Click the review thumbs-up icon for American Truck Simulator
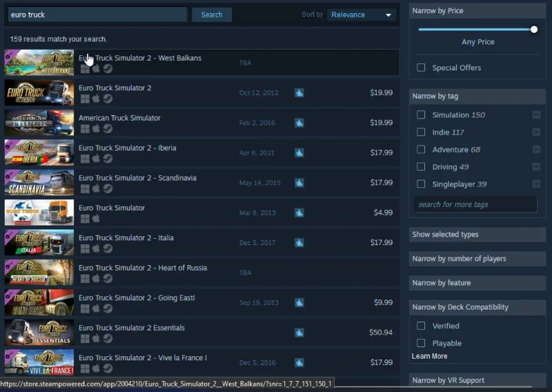Image resolution: width=552 pixels, height=392 pixels. tap(299, 123)
